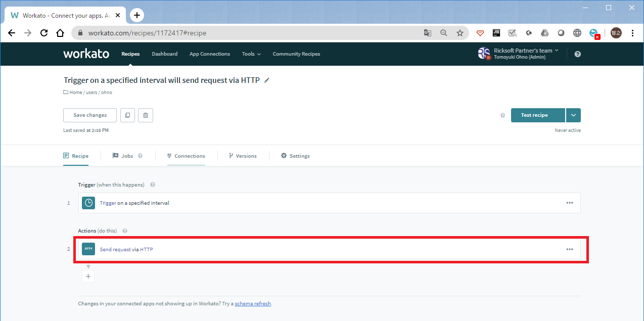Click the clock icon of the trigger step
This screenshot has height=321, width=644.
[x=88, y=203]
